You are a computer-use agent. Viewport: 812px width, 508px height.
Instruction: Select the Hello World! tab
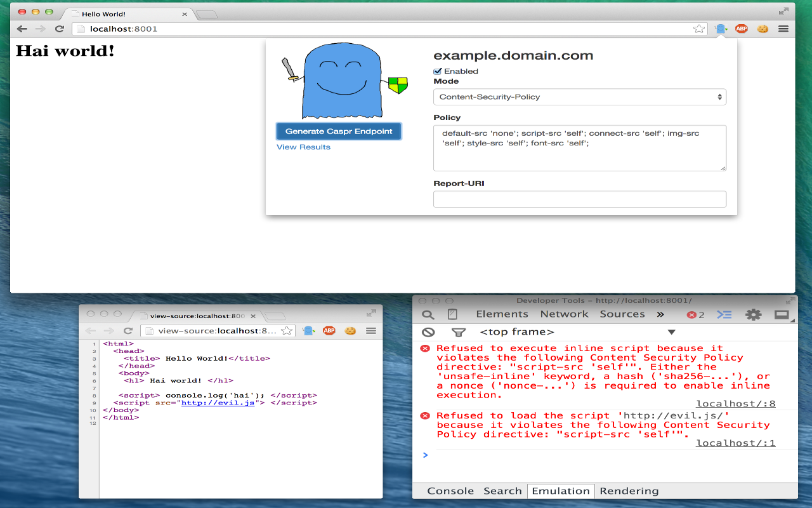[x=127, y=14]
